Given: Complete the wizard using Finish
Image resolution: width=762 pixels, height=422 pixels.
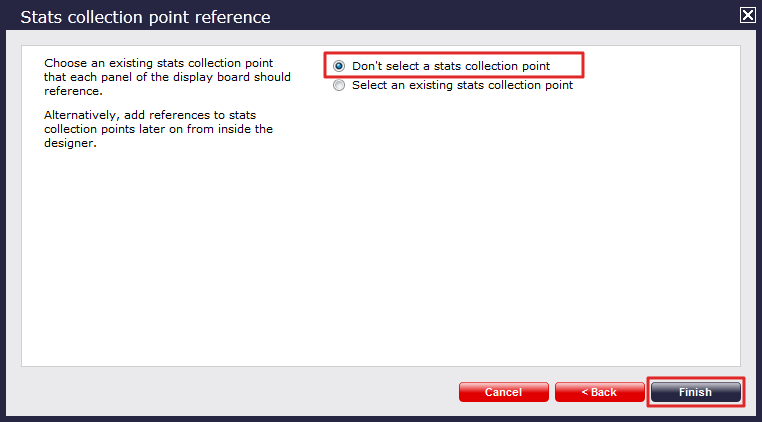Looking at the screenshot, I should (695, 392).
